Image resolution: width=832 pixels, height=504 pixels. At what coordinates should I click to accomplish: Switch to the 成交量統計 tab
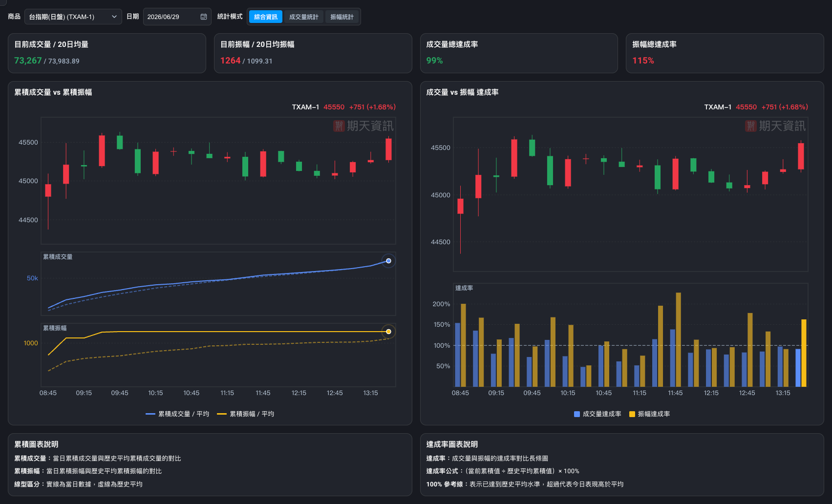point(303,17)
